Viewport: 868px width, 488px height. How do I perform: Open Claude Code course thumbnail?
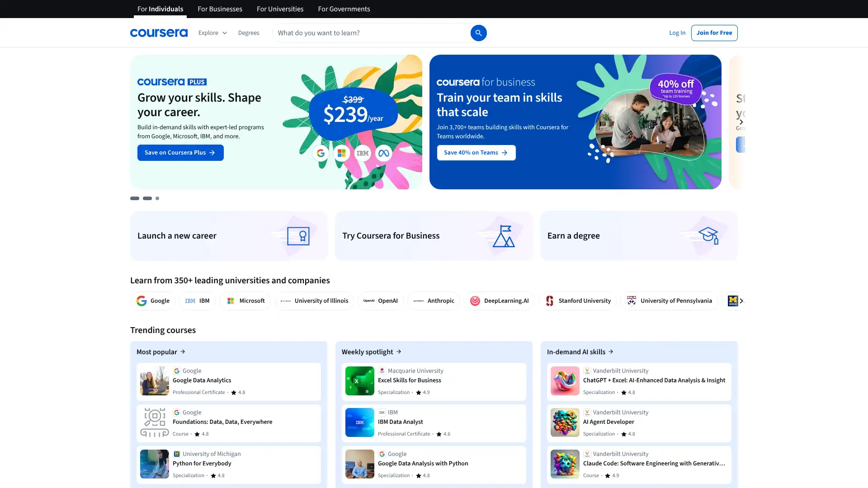coord(565,464)
